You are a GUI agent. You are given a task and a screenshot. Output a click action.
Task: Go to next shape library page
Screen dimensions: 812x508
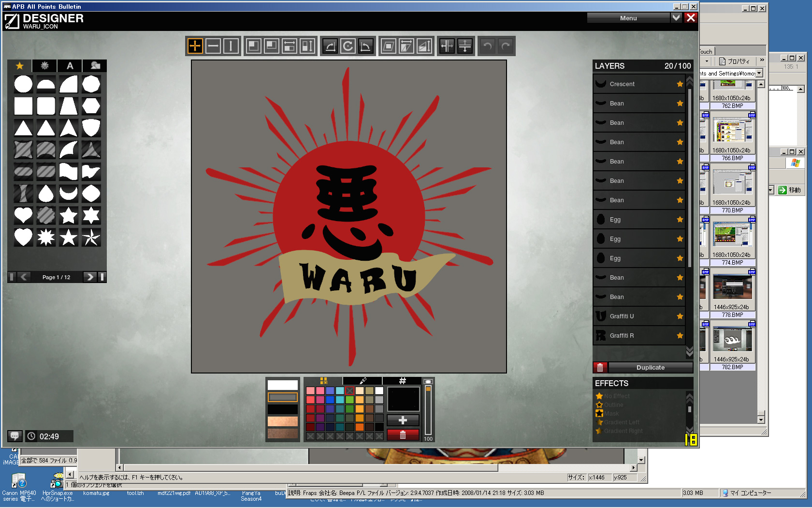coord(89,277)
